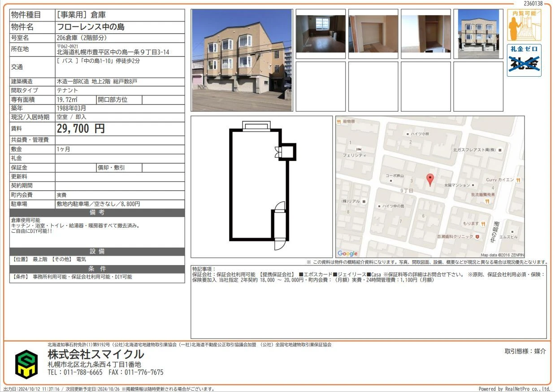
Task: Click the property name フローレンス中の島
Action: [x=91, y=27]
